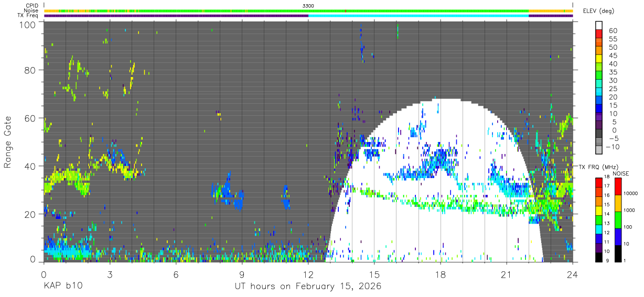The width and height of the screenshot is (644, 297).
Task: Select the 12 tick on UT hours axis
Action: (308, 274)
